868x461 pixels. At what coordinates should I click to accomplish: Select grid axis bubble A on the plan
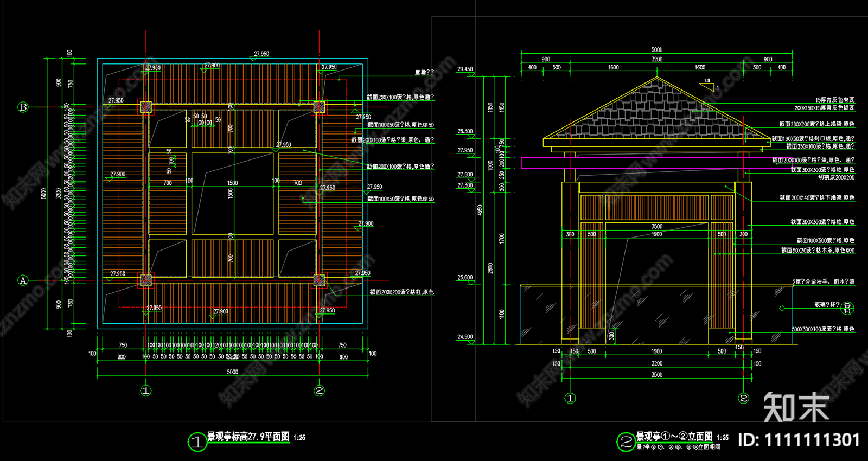pyautogui.click(x=23, y=280)
